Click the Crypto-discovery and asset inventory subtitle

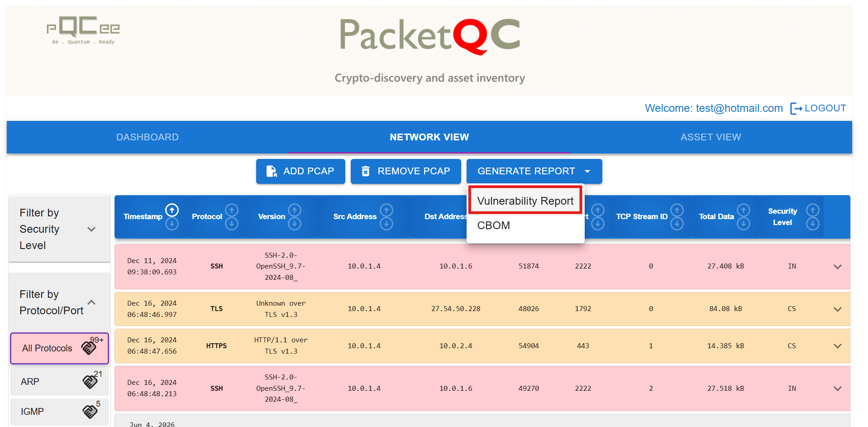430,78
